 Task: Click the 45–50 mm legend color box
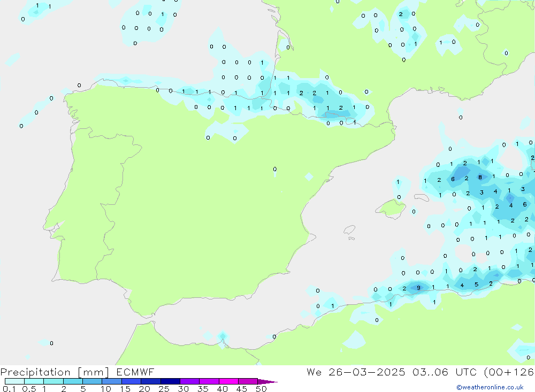[248, 381]
